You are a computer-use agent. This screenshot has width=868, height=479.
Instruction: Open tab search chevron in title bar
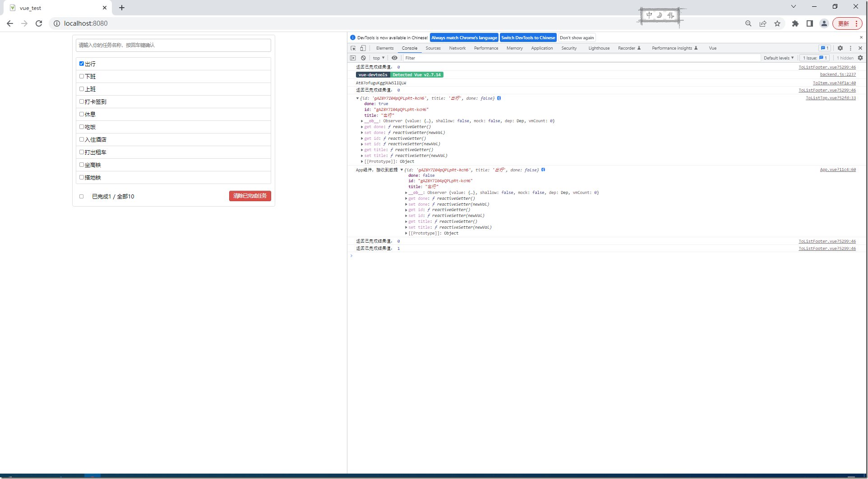click(794, 6)
